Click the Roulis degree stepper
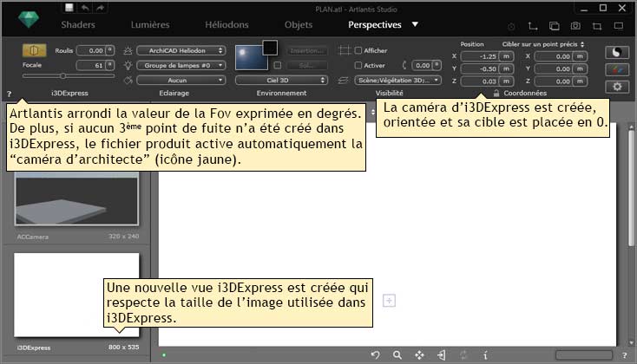Image resolution: width=637 pixels, height=364 pixels. click(109, 50)
